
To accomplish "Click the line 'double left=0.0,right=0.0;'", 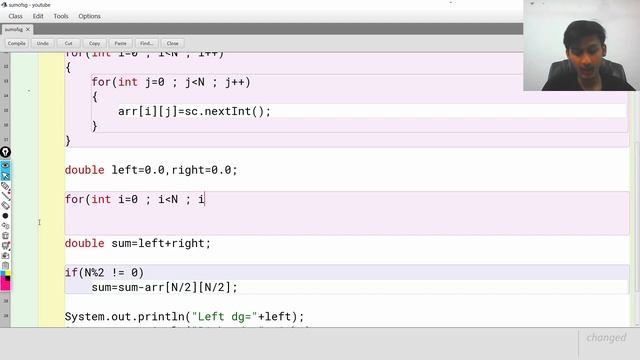I will click(x=151, y=170).
